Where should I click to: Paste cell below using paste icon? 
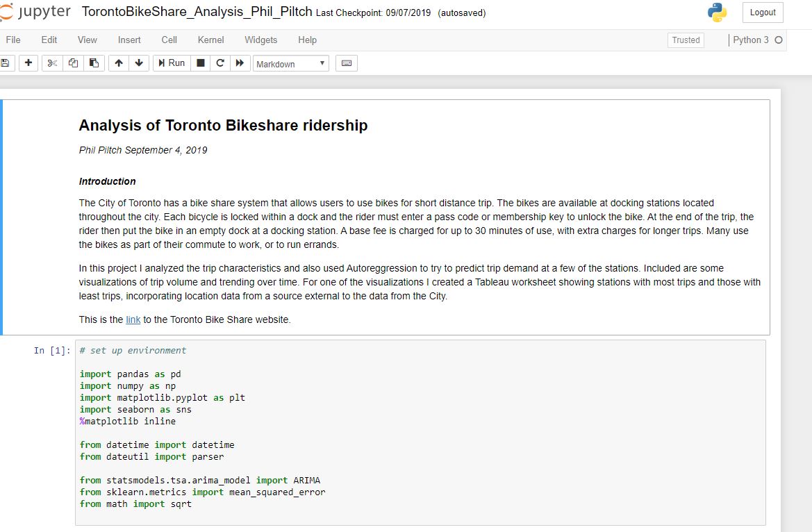tap(94, 63)
